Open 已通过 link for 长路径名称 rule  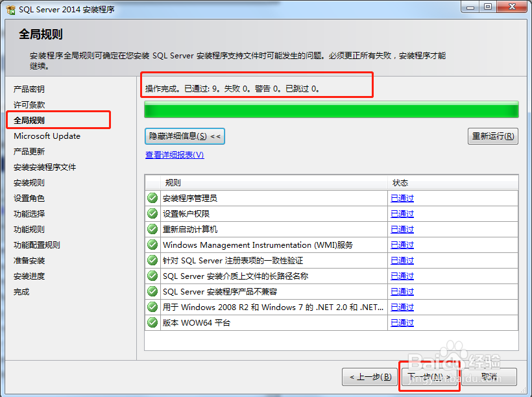click(402, 276)
